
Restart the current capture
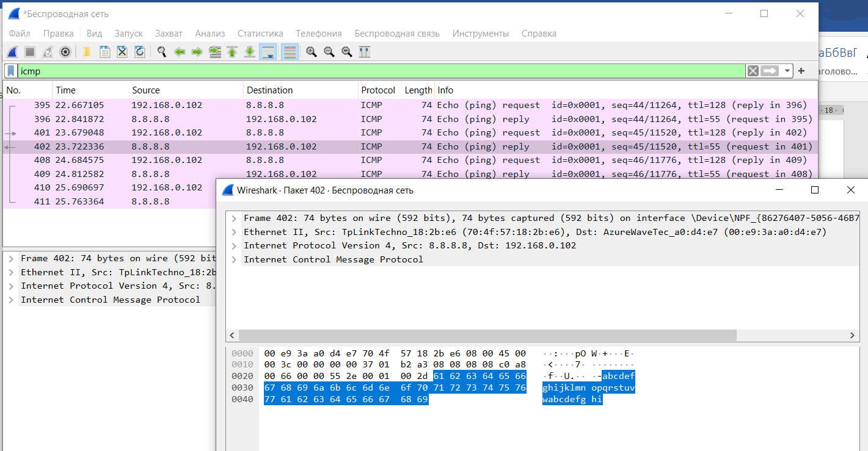47,52
